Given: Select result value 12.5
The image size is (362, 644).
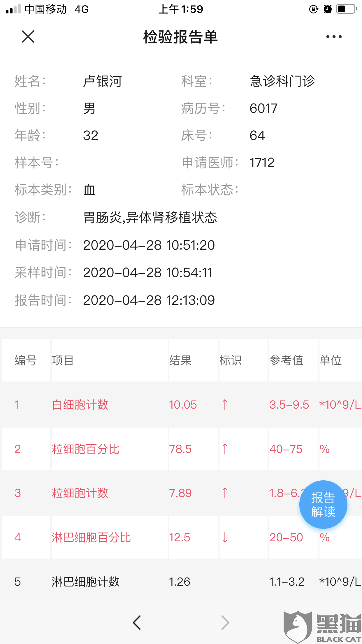Looking at the screenshot, I should click(180, 538).
